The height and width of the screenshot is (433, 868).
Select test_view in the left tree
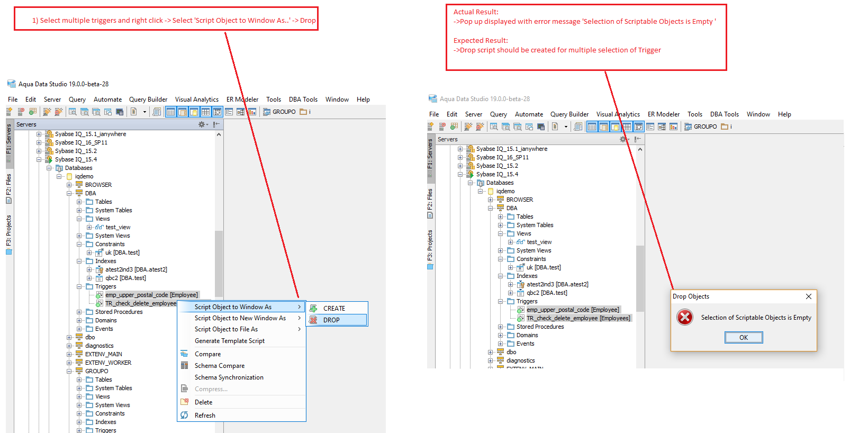(118, 227)
